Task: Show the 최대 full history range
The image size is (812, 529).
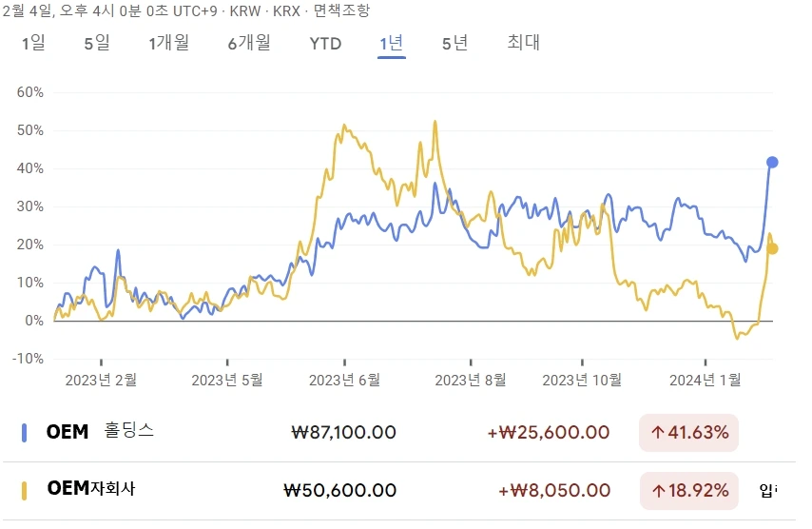Action: [523, 43]
